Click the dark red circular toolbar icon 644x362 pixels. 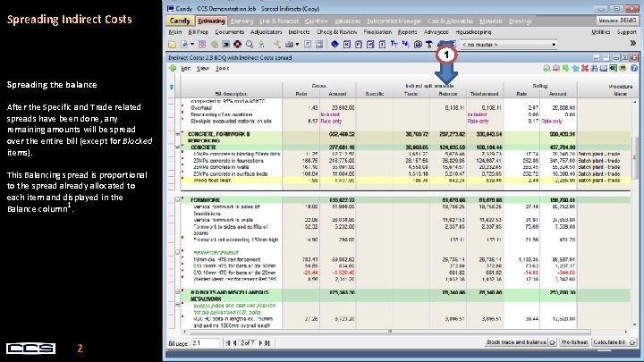(237, 45)
